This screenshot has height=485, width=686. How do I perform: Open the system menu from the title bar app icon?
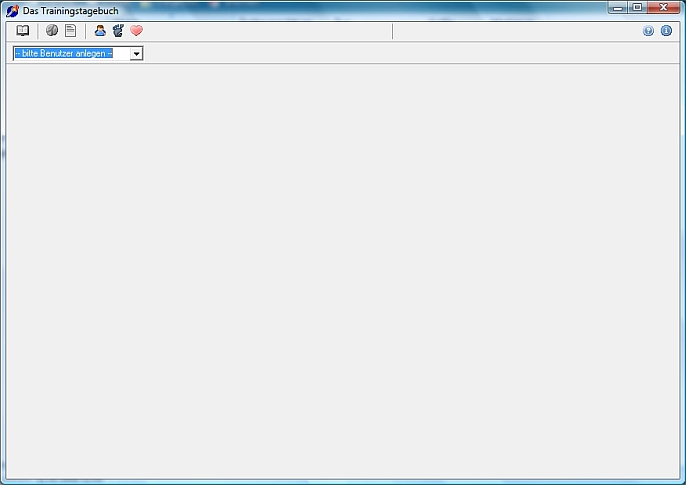click(x=12, y=10)
